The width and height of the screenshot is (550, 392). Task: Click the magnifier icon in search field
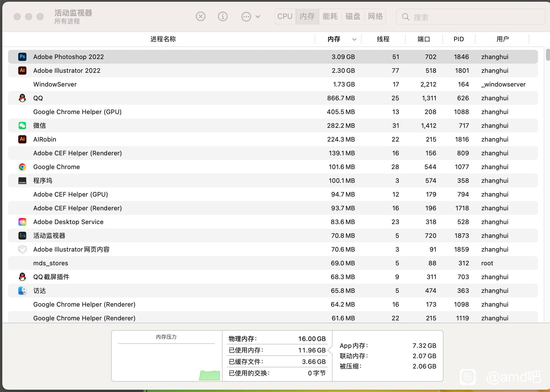click(x=405, y=17)
